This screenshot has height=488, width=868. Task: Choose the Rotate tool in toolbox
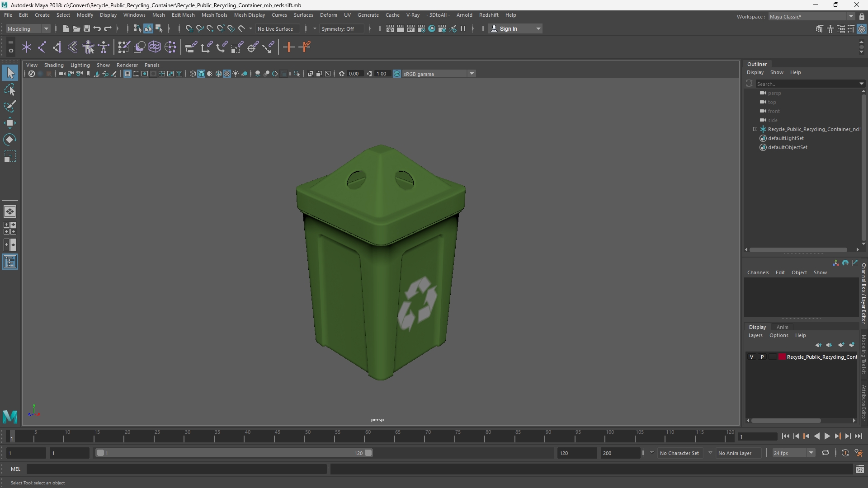click(10, 140)
